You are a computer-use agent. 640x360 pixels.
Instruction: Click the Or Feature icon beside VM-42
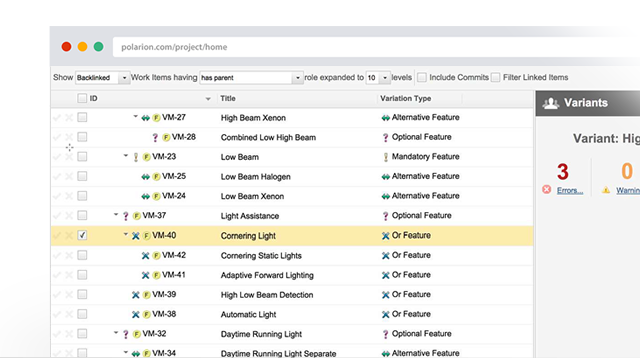tap(145, 256)
